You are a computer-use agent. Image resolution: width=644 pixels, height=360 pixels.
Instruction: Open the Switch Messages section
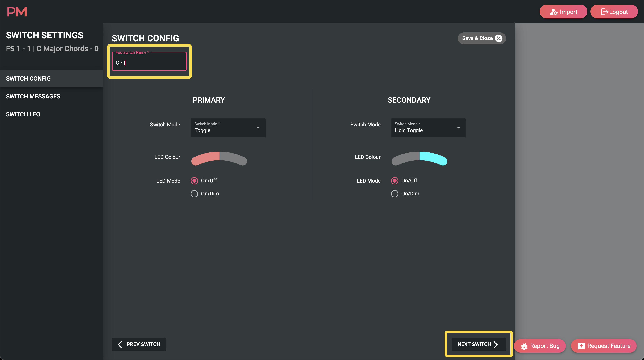click(x=51, y=96)
